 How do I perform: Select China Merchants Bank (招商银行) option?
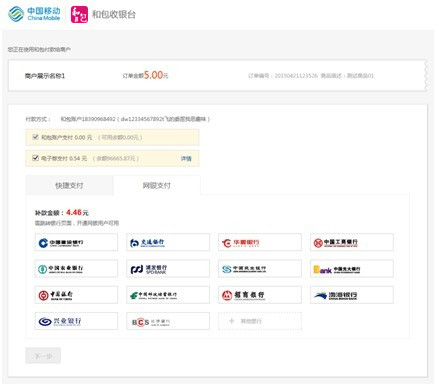coord(260,295)
